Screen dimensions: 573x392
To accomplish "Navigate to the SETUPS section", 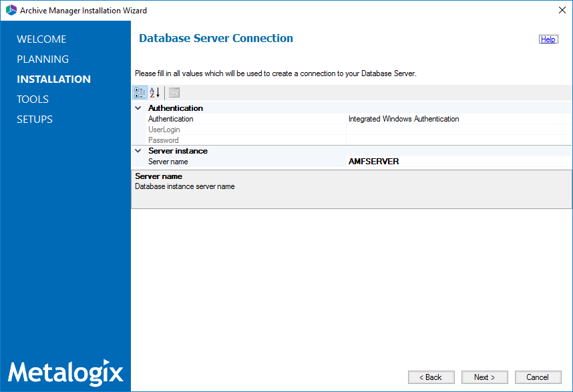I will click(35, 120).
